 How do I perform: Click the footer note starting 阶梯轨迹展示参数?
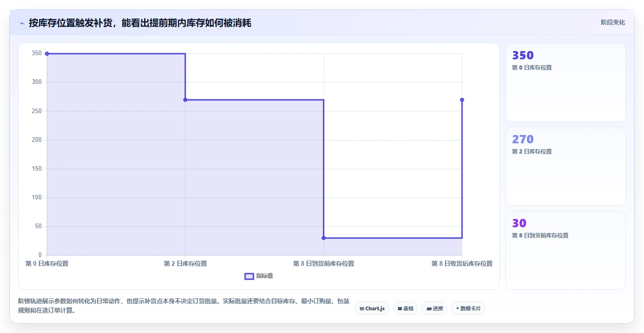coord(184,306)
